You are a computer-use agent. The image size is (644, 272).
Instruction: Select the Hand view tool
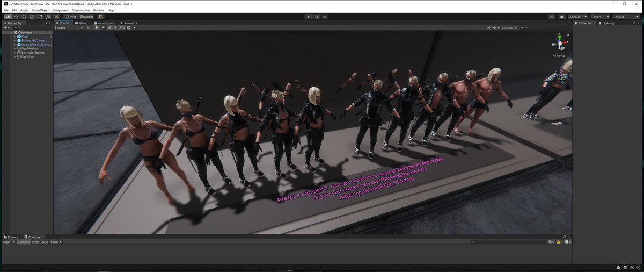[x=8, y=17]
